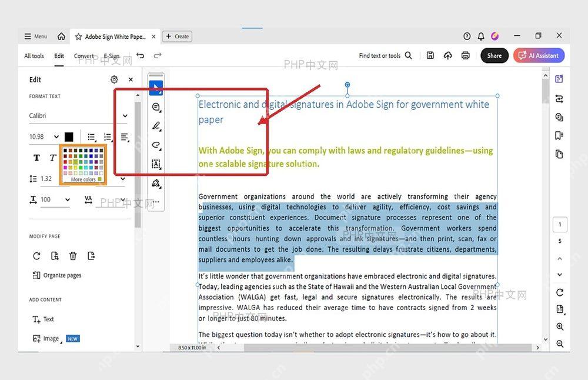This screenshot has height=380, width=588.
Task: Close the Adobe Sign White Paper tab
Action: click(x=153, y=36)
